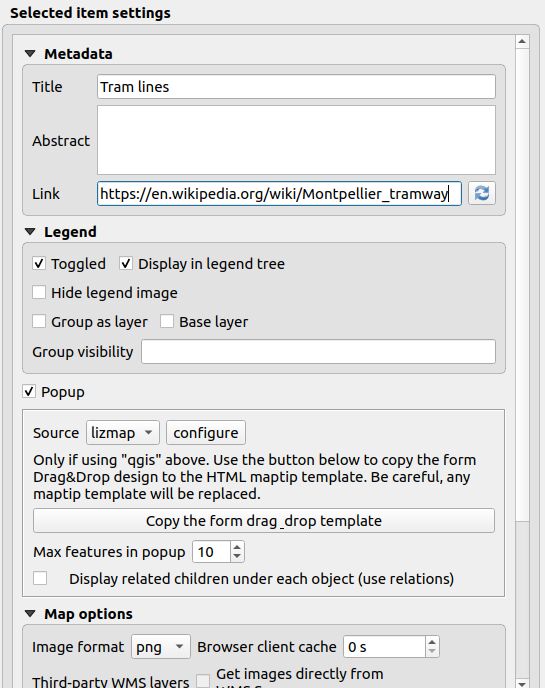The width and height of the screenshot is (545, 688).
Task: Click the Metadata section heading
Action: coord(78,54)
